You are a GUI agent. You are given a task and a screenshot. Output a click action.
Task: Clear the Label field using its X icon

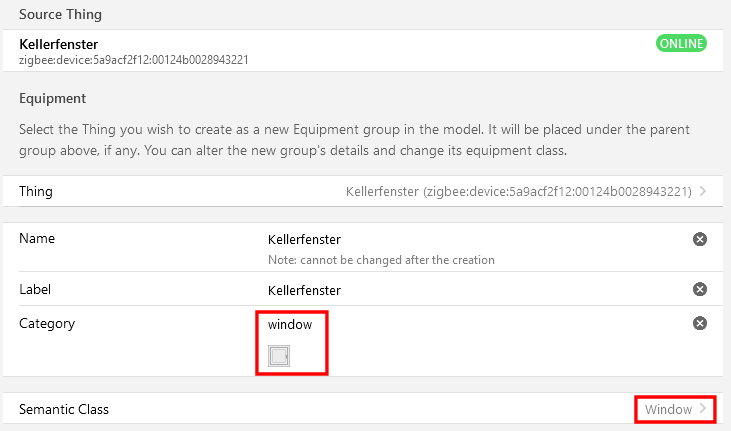point(699,289)
